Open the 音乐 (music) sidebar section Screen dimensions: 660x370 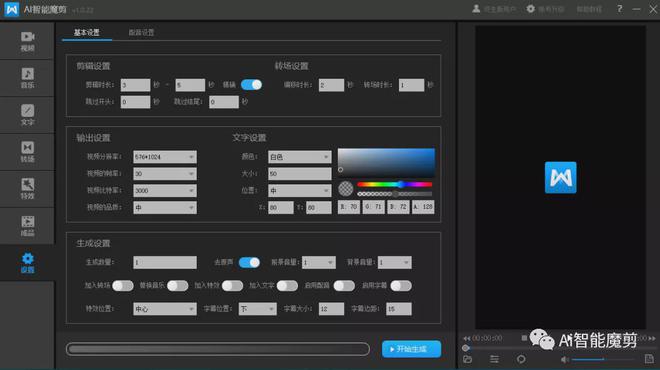(x=27, y=78)
